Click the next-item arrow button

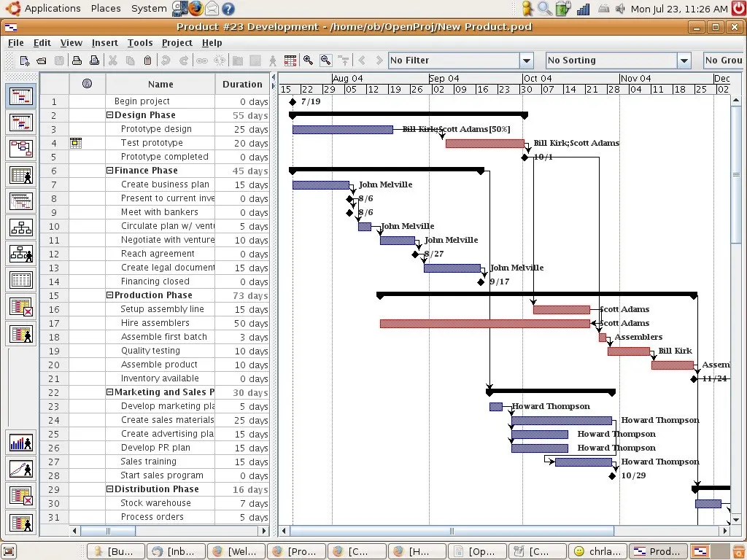click(378, 61)
